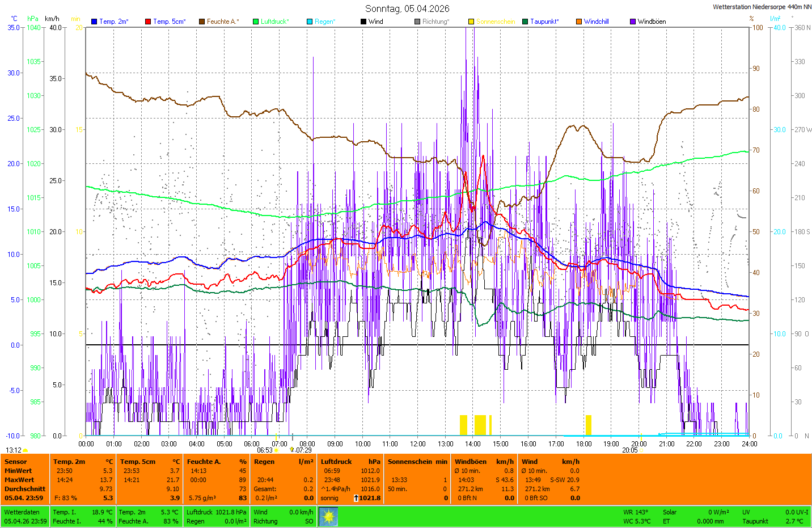Click the Sonntag, 05.04.2026 date title
Viewport: 812px width, 528px height.
(x=407, y=9)
